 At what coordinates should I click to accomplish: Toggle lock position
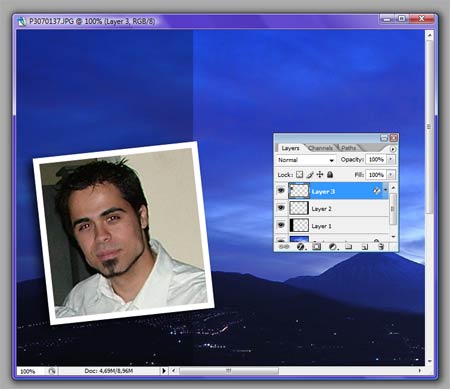(x=320, y=174)
